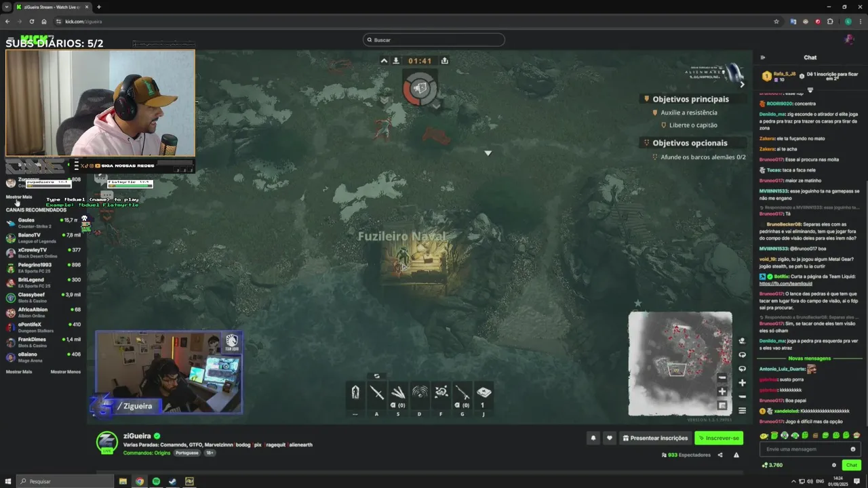This screenshot has height=488, width=868.
Task: Click the Portuguese language tag
Action: coord(187,453)
